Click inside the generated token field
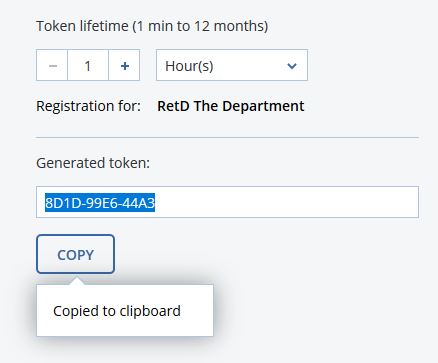The image size is (438, 363). [227, 202]
